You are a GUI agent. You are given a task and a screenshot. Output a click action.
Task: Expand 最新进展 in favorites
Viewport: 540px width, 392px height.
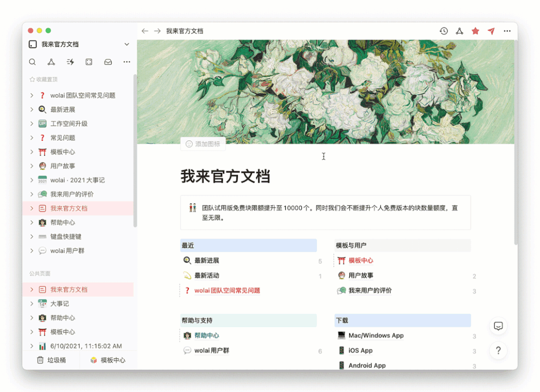(x=31, y=109)
